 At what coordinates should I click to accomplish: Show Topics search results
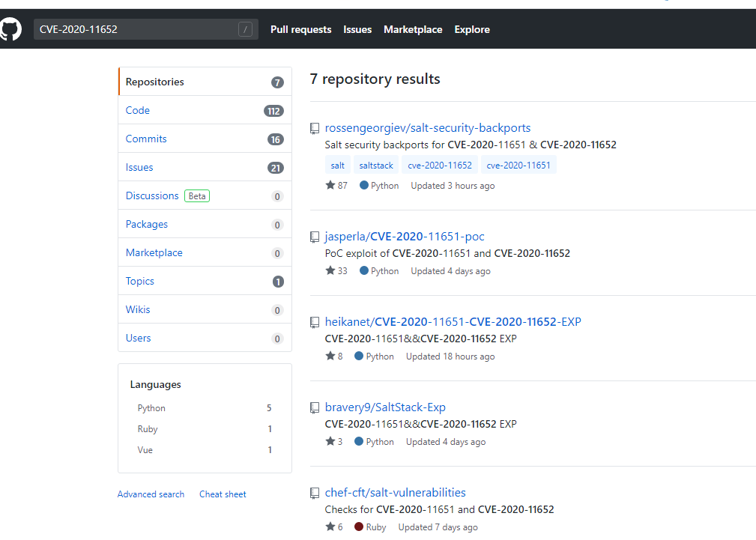tap(205, 281)
